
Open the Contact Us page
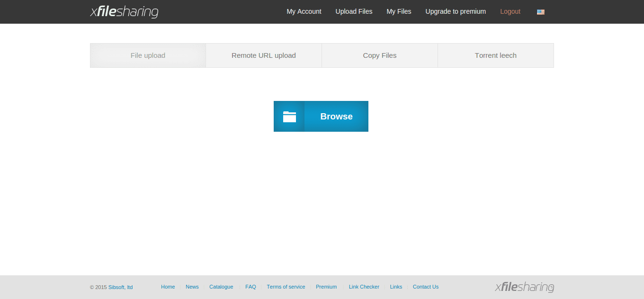click(425, 287)
